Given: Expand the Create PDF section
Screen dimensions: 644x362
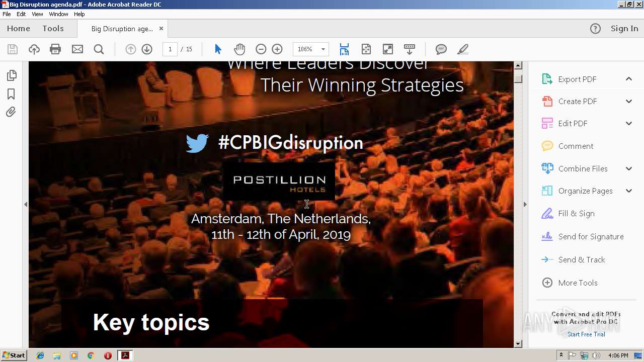Looking at the screenshot, I should (629, 101).
